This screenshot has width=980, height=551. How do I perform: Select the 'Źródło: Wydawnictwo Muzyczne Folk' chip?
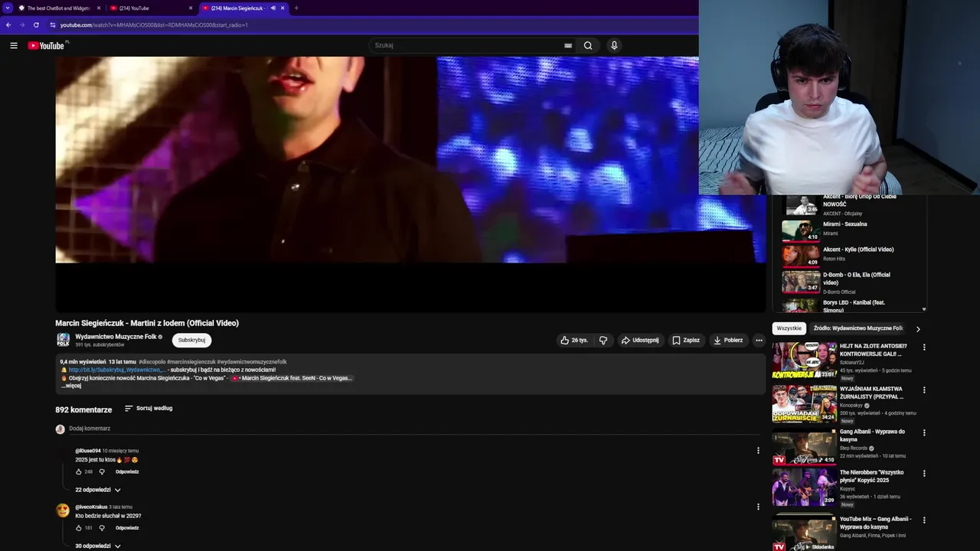click(x=857, y=328)
